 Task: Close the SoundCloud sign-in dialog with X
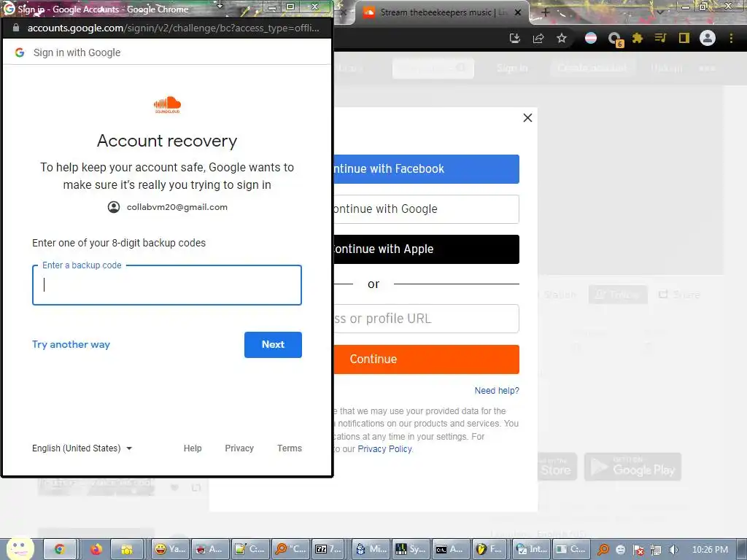527,117
